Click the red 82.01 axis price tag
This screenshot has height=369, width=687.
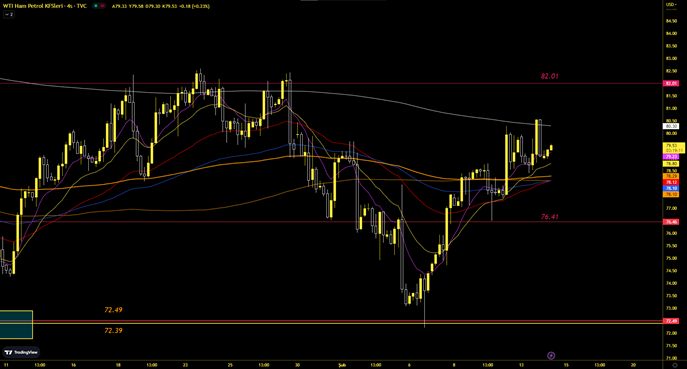pyautogui.click(x=671, y=83)
